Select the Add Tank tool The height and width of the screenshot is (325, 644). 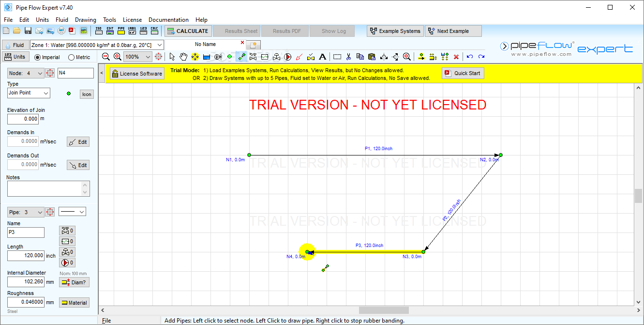(207, 57)
